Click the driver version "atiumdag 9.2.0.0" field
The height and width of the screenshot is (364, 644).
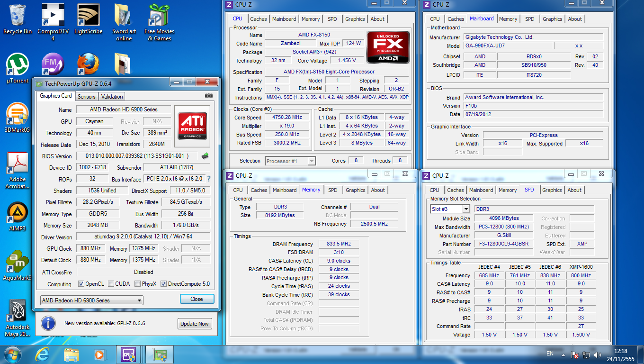tap(143, 237)
